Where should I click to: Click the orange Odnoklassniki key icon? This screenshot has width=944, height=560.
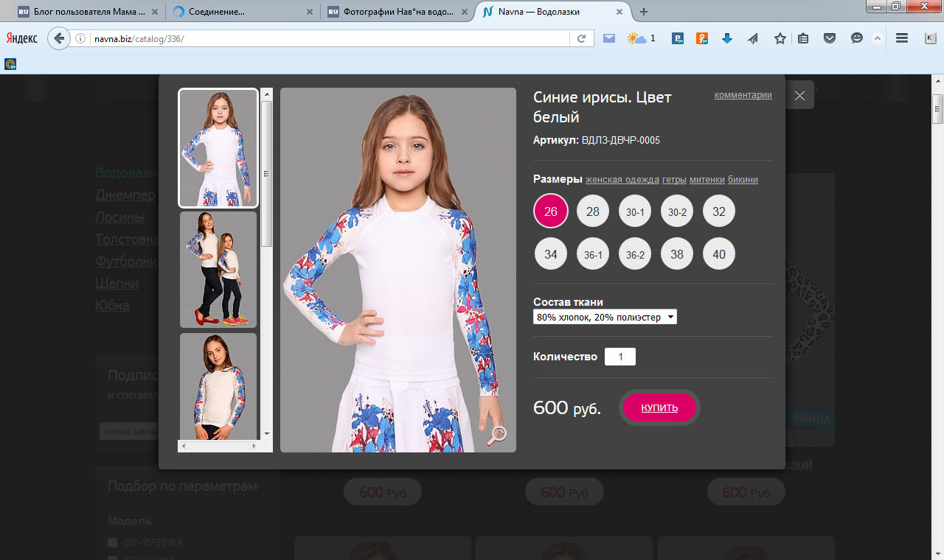point(702,39)
